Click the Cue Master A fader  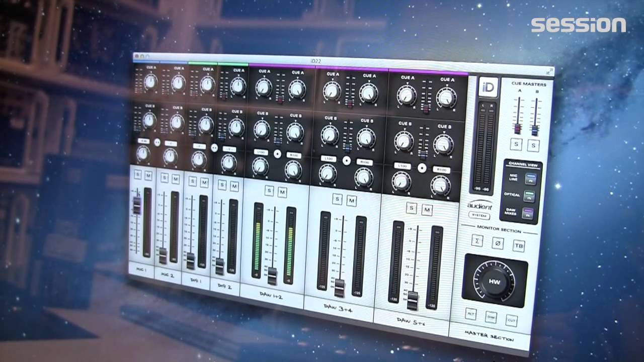[x=517, y=128]
